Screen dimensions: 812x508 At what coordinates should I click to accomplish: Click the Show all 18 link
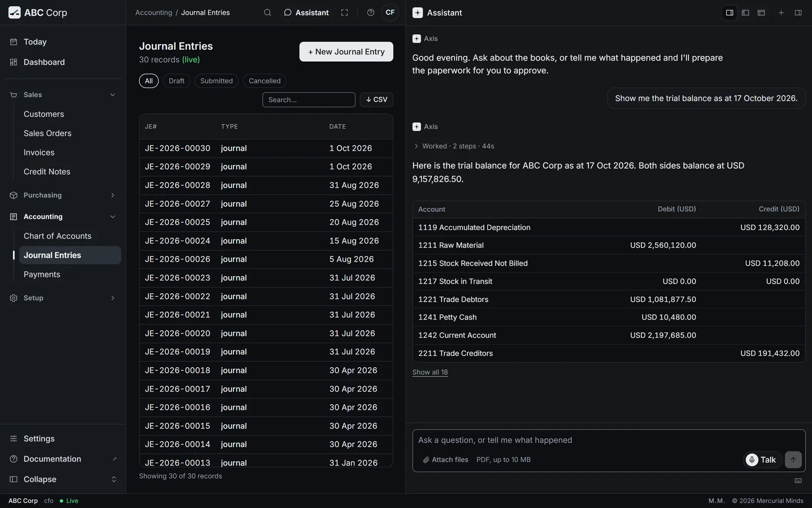pyautogui.click(x=430, y=372)
